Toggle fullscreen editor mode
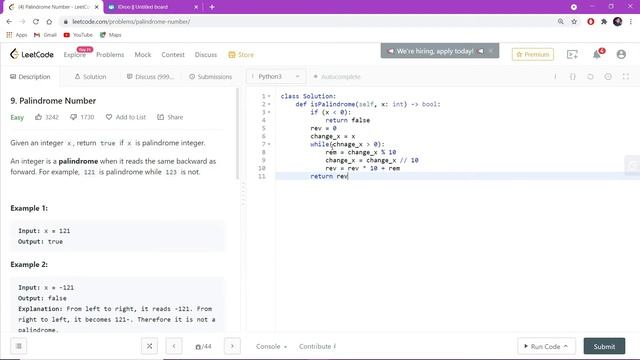This screenshot has height=360, width=640. pos(626,77)
